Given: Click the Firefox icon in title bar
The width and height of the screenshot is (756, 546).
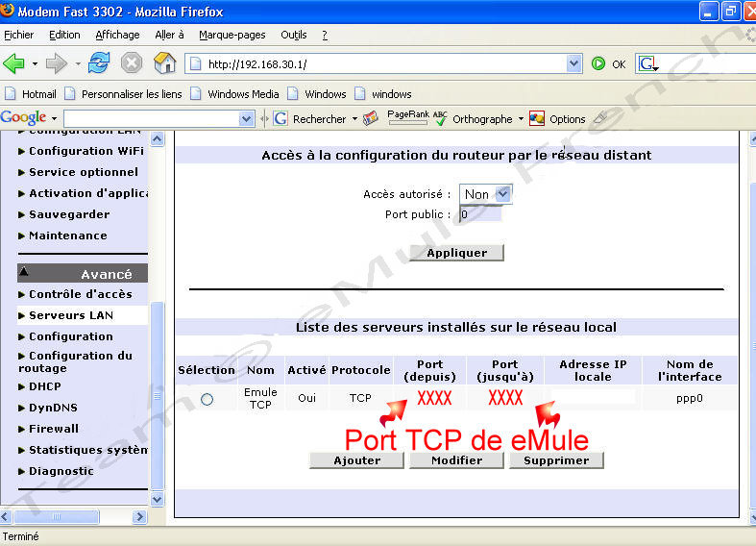Looking at the screenshot, I should [x=8, y=11].
